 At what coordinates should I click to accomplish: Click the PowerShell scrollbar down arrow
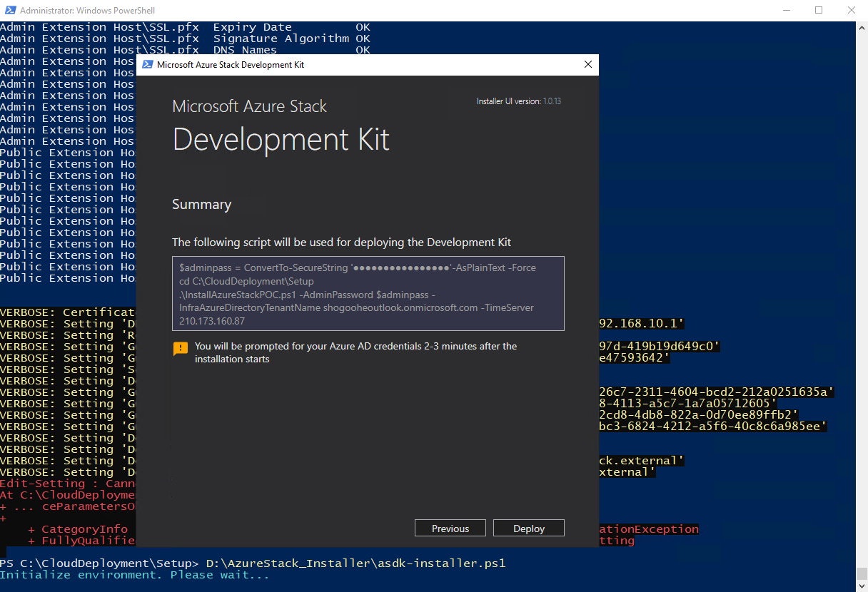[x=862, y=586]
